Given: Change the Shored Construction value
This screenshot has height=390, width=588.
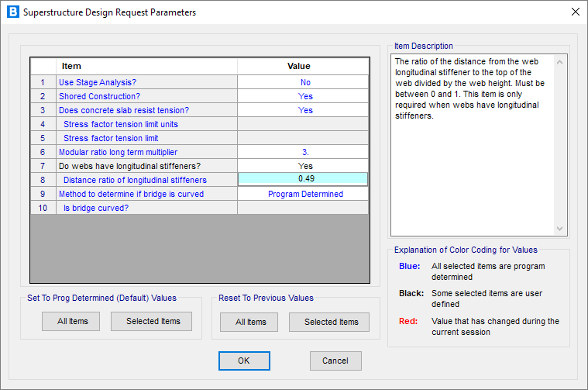Looking at the screenshot, I should tap(304, 96).
